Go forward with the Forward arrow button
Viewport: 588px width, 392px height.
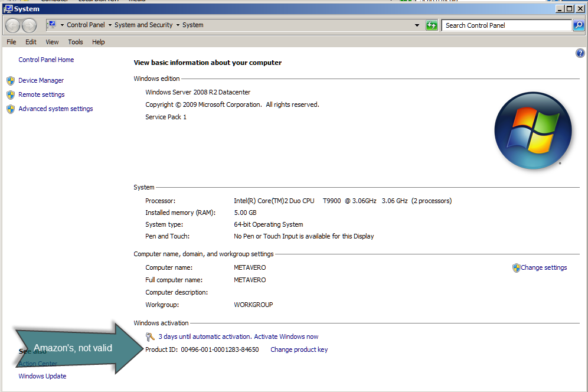click(30, 25)
